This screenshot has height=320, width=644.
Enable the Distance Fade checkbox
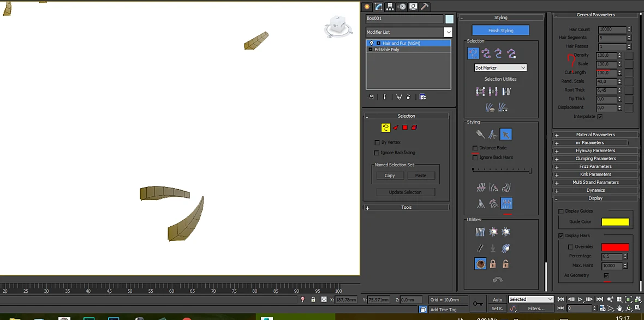(475, 148)
